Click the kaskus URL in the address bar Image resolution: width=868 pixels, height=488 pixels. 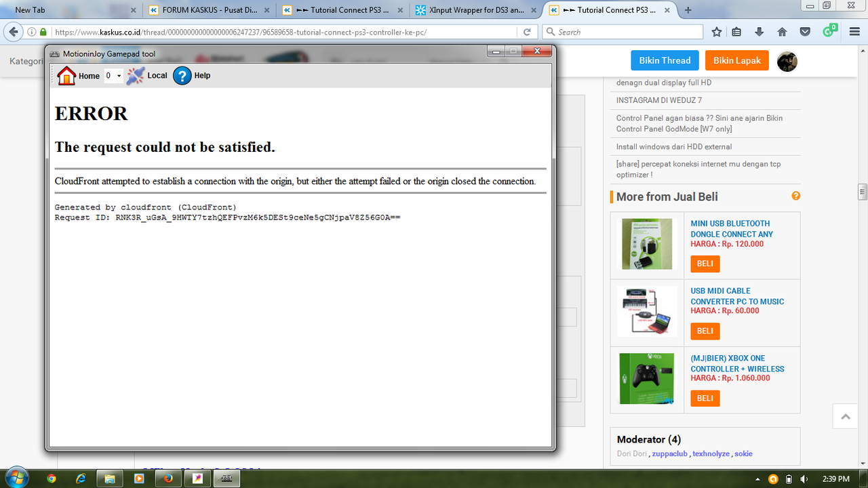241,32
